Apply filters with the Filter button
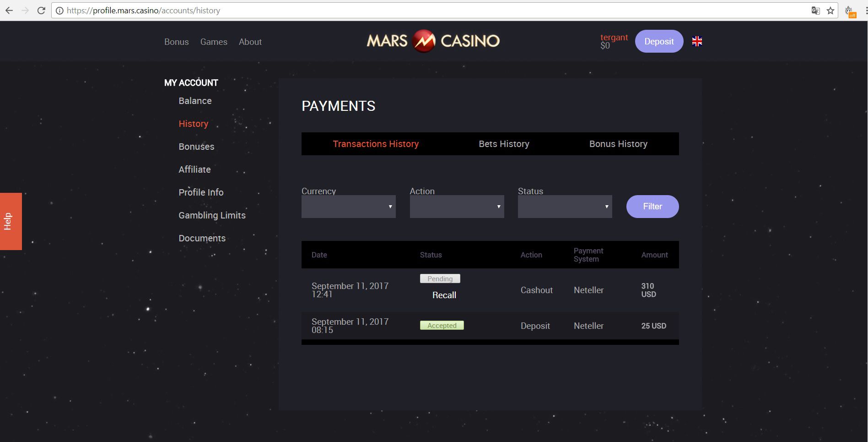The image size is (868, 442). 652,207
